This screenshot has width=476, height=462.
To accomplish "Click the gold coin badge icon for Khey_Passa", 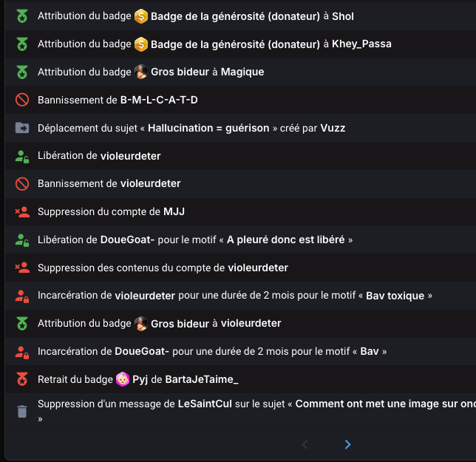I will (x=141, y=44).
